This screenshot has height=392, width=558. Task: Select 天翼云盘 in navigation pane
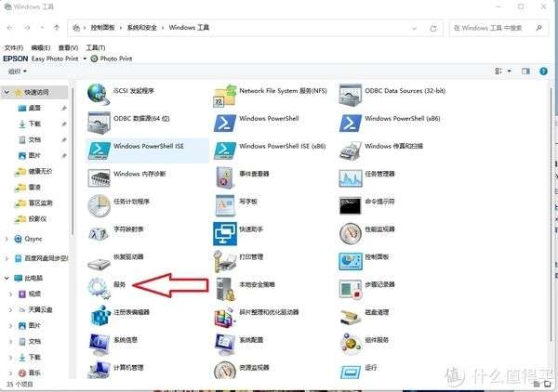click(35, 309)
